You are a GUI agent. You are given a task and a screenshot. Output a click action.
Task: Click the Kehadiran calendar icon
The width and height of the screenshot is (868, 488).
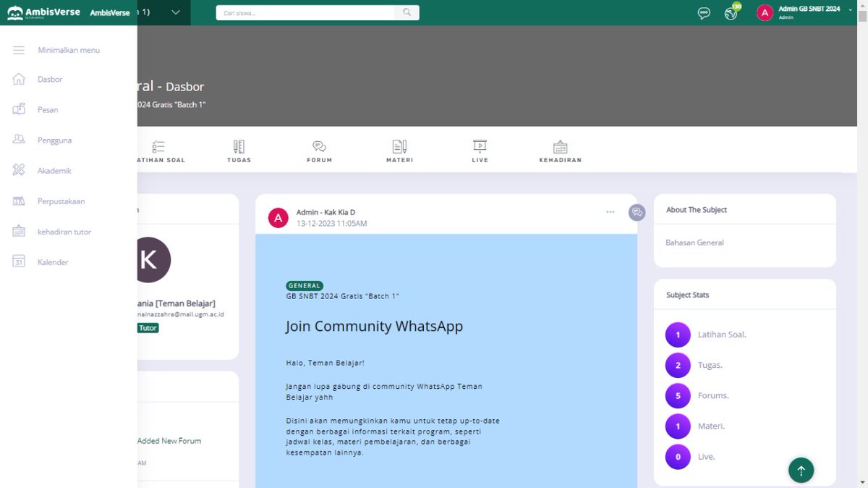click(x=560, y=146)
